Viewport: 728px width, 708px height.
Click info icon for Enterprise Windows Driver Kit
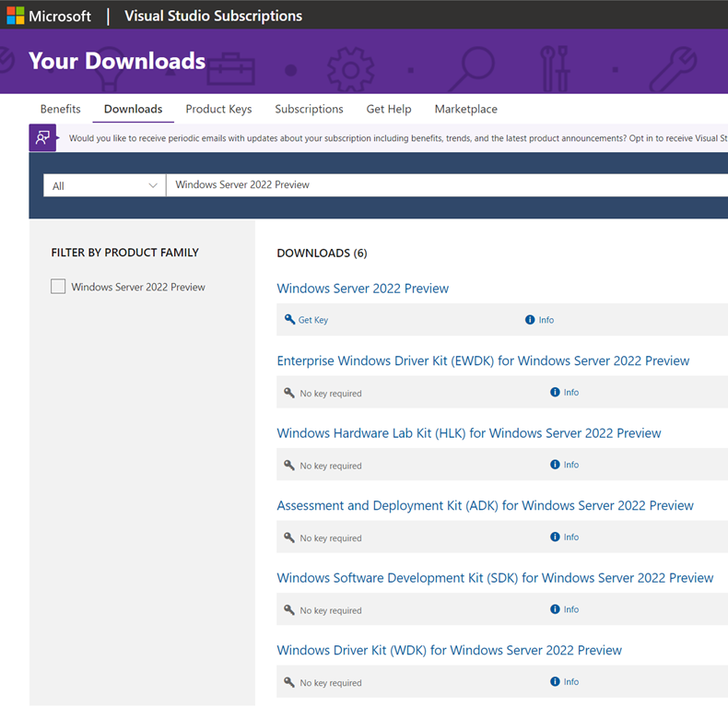coord(555,393)
